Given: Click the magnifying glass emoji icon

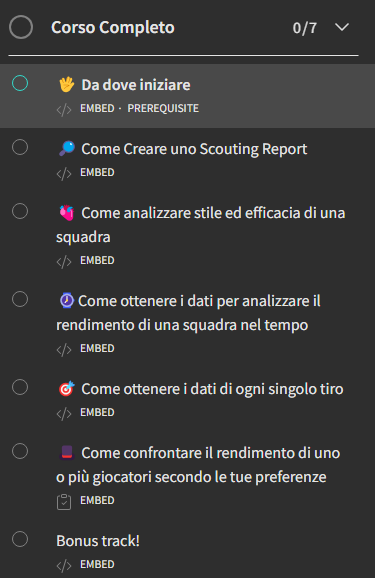Looking at the screenshot, I should click(67, 149).
